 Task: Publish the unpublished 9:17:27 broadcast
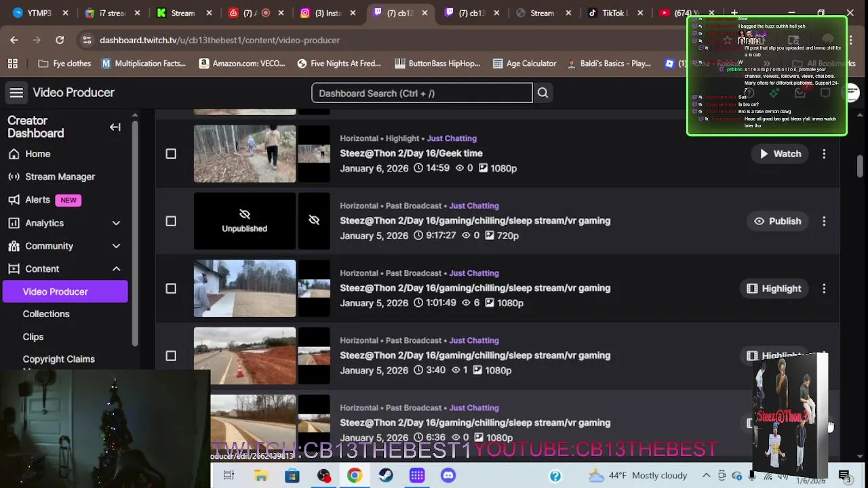click(x=777, y=221)
